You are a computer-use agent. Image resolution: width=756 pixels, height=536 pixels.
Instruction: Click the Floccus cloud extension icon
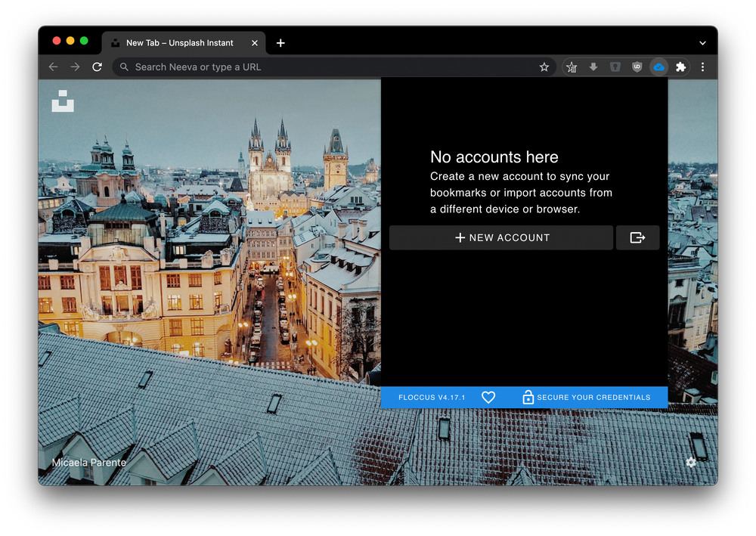tap(658, 67)
